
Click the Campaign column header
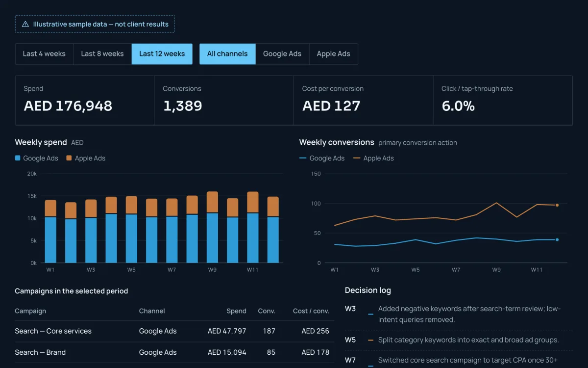30,311
